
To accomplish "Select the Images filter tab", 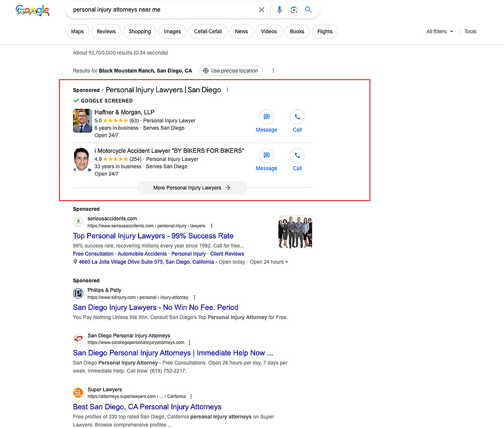I will pos(172,32).
